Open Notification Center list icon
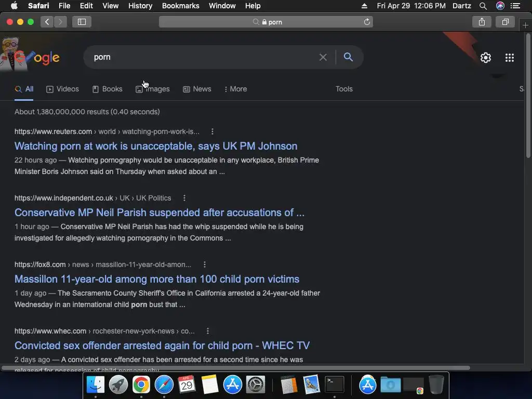Image resolution: width=532 pixels, height=399 pixels. click(516, 6)
